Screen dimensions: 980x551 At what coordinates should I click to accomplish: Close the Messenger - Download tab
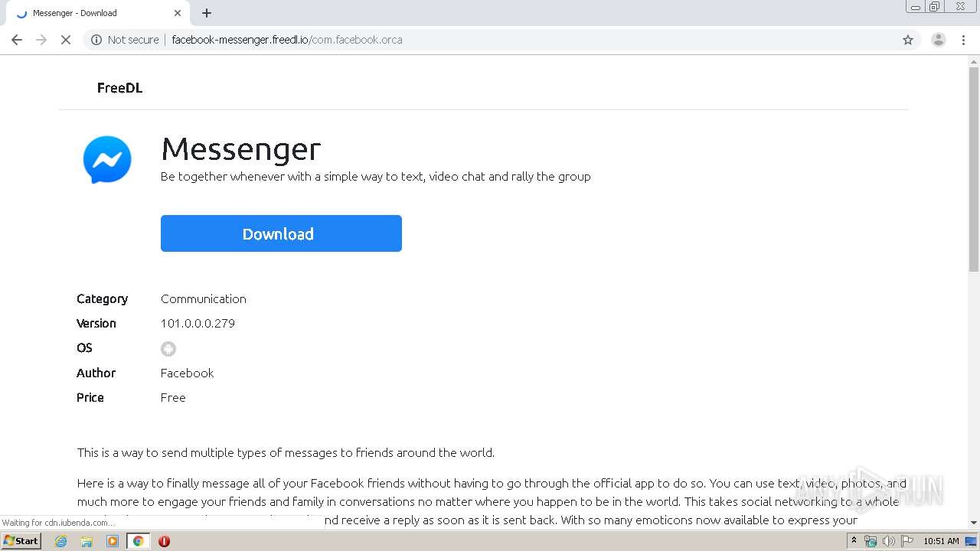coord(178,13)
